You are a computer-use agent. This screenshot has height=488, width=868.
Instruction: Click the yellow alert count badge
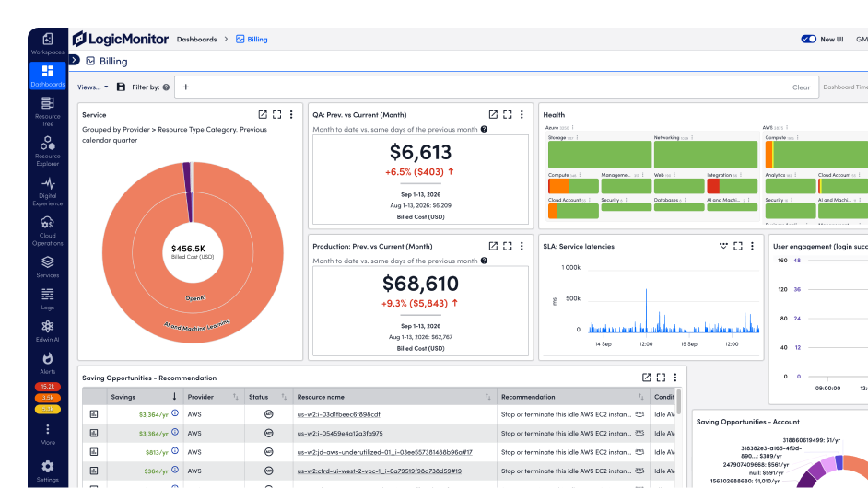(x=48, y=410)
